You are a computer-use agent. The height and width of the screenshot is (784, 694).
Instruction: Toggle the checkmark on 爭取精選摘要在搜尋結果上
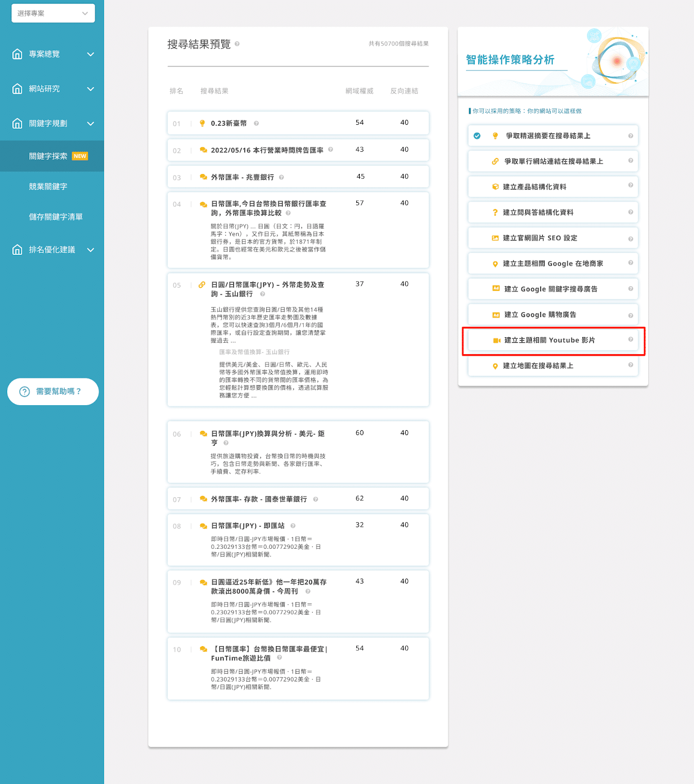477,136
